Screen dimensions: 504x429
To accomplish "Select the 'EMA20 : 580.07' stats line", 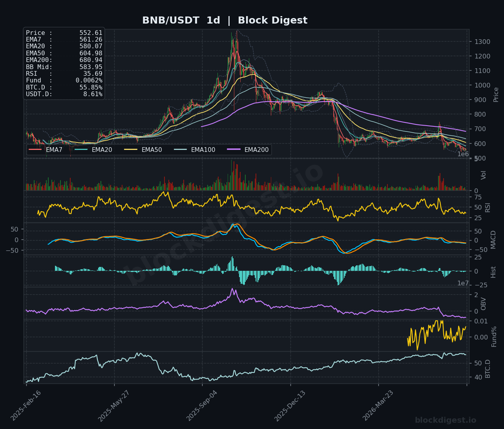I will (x=64, y=46).
